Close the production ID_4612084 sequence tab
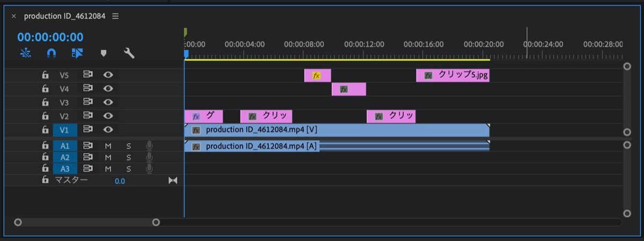644x241 pixels. coord(14,17)
